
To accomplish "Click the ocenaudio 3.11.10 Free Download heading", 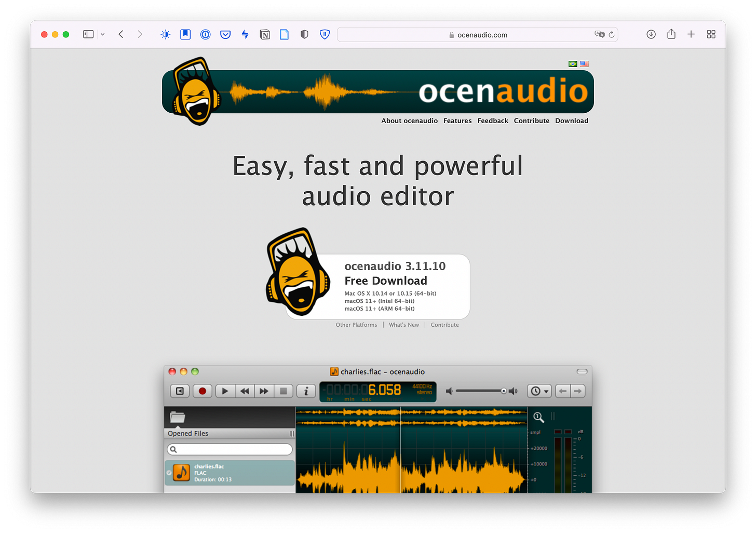I will coord(395,273).
